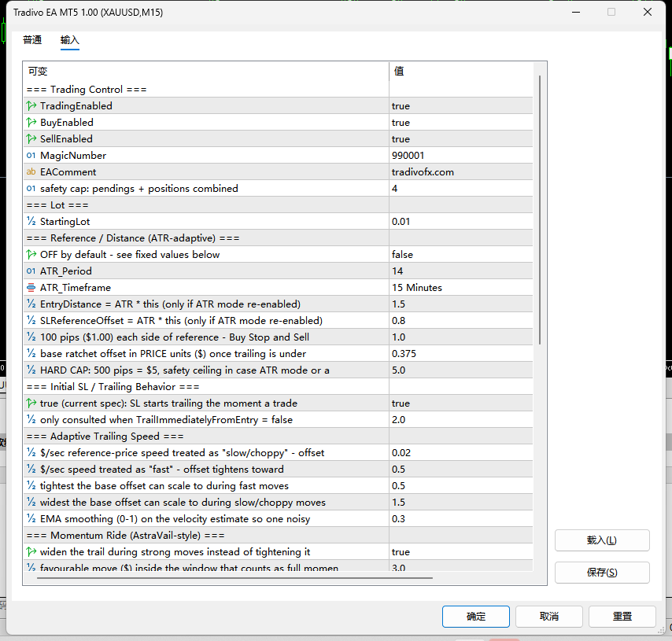
Task: Click the ATR_Timeframe enum type icon
Action: [31, 287]
